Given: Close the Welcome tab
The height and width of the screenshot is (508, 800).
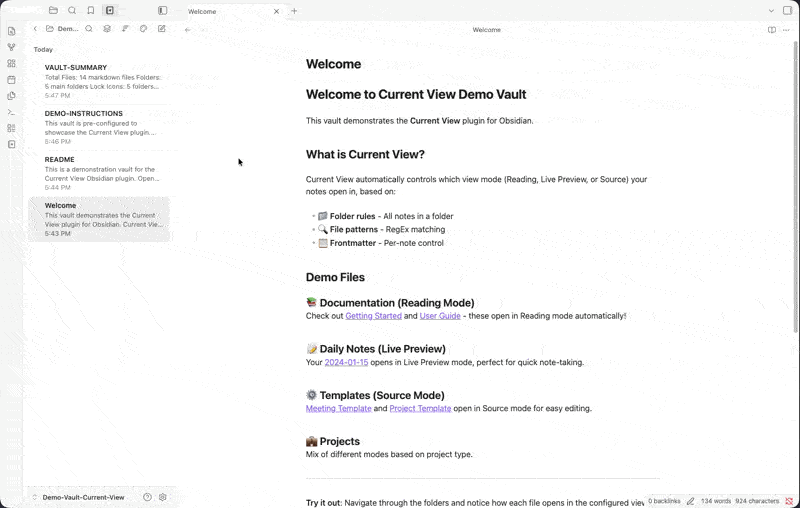Looking at the screenshot, I should (277, 11).
